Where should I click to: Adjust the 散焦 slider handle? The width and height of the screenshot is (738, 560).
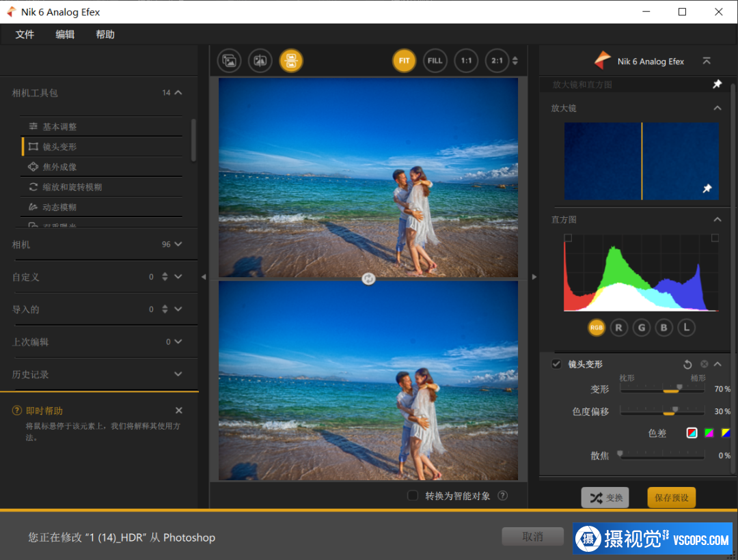tap(620, 453)
